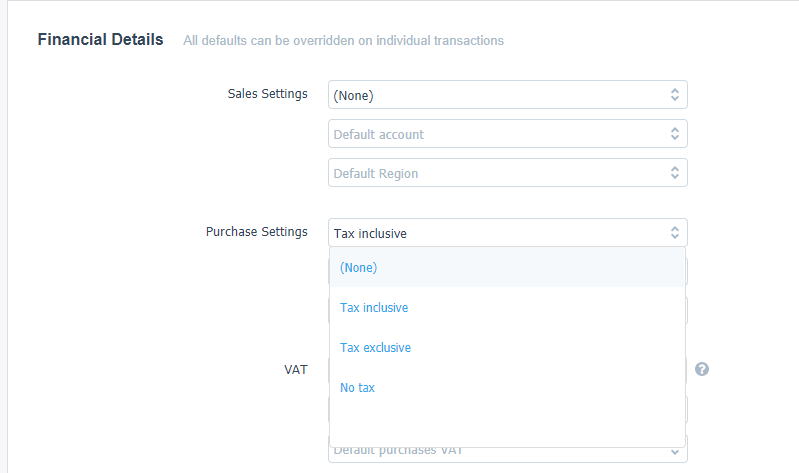Viewport: 799px width, 473px height.
Task: Select the (None) option in the open list
Action: [x=358, y=267]
